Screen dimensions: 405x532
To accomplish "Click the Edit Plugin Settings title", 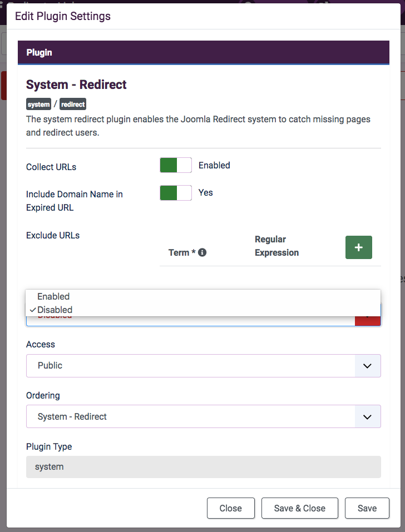I will coord(63,16).
